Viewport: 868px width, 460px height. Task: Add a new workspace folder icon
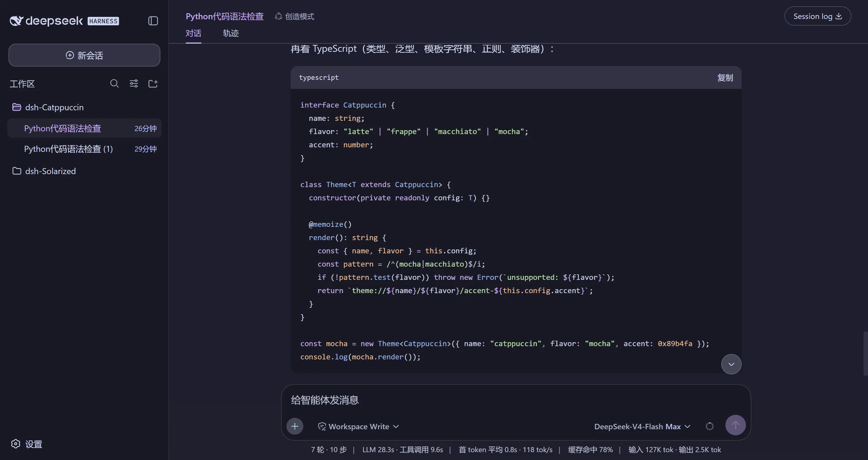click(153, 83)
